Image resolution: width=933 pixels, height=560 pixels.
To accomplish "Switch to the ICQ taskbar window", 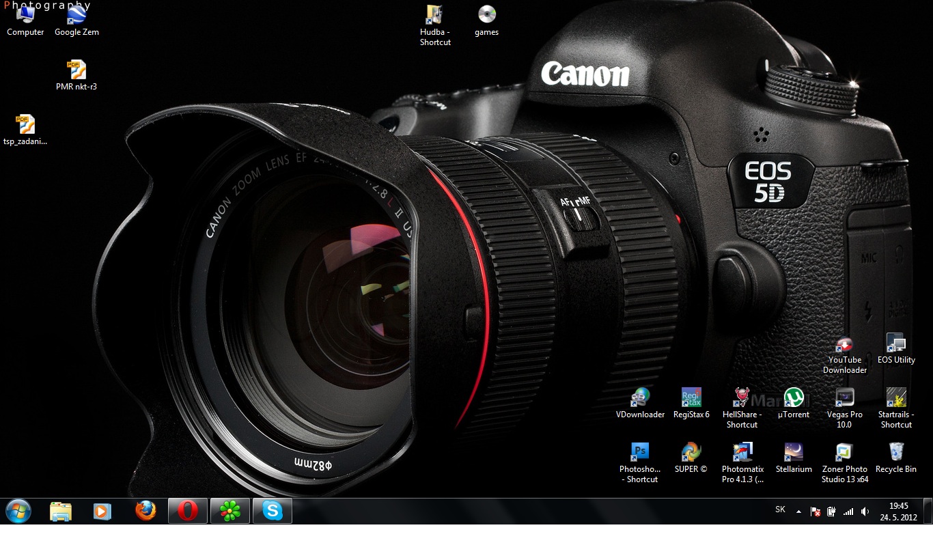I will (230, 511).
